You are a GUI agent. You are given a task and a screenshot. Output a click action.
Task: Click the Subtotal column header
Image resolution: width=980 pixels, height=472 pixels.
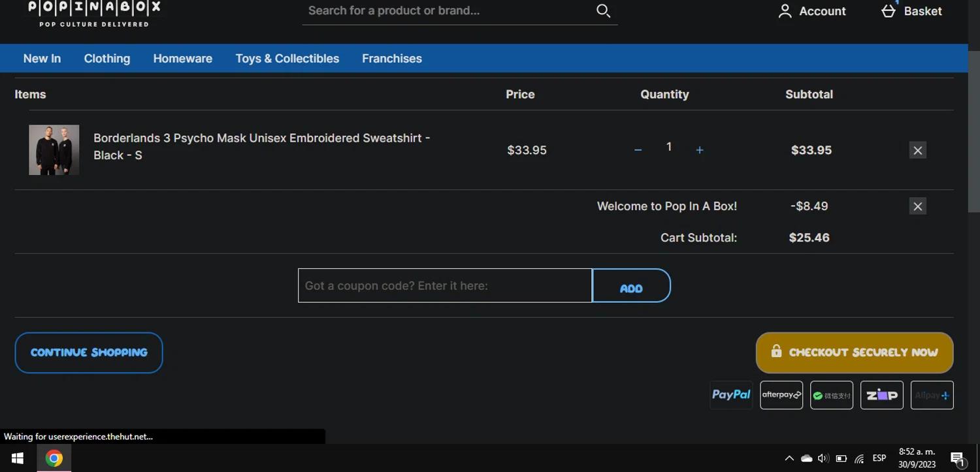pyautogui.click(x=809, y=94)
